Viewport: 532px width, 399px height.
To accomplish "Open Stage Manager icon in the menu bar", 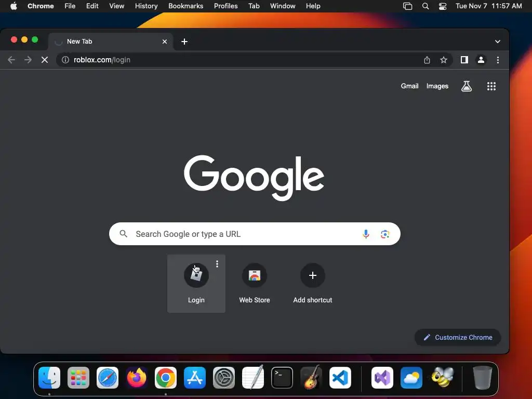I will 407,6.
